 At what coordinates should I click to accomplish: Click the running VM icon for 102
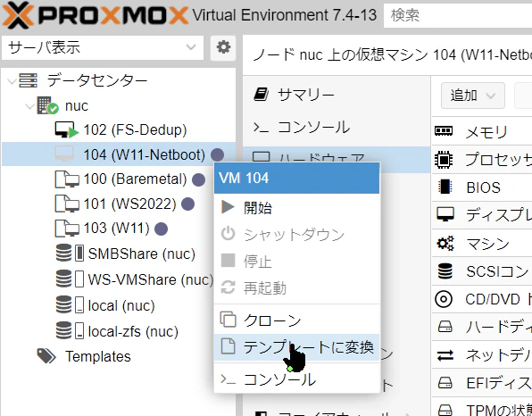coord(66,130)
